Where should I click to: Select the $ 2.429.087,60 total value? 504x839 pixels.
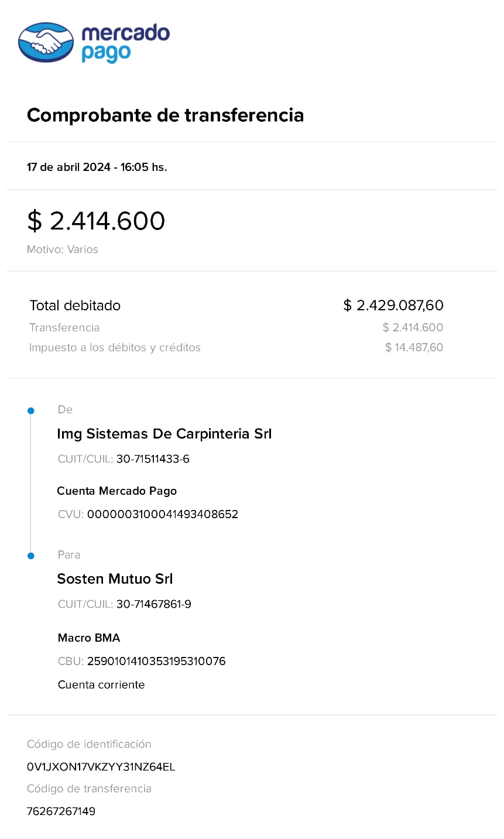tap(393, 306)
